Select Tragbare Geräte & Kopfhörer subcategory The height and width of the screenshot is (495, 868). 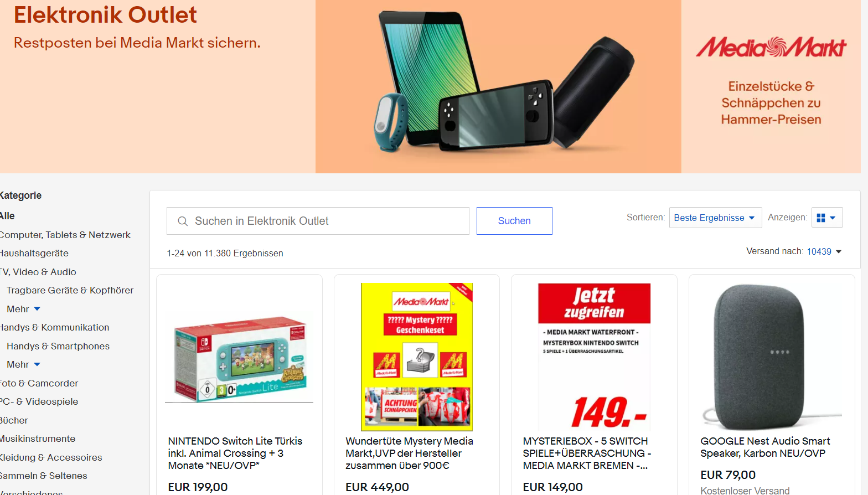[x=70, y=290]
